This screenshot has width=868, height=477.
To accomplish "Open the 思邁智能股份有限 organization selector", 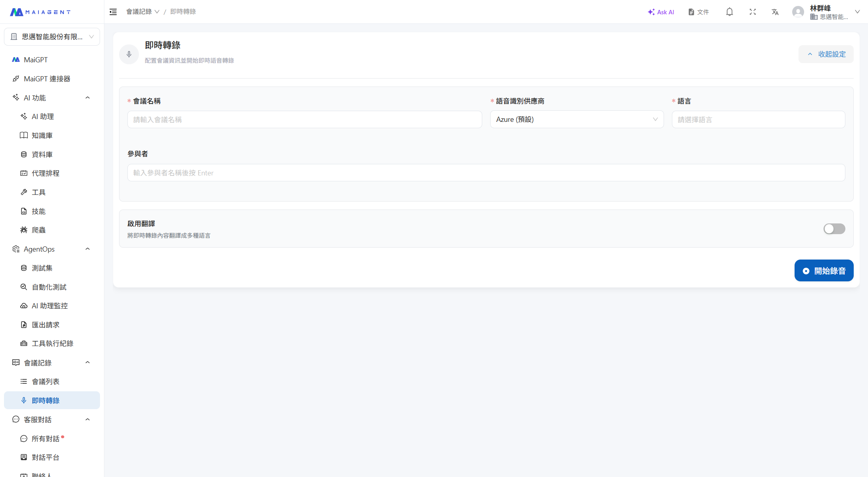I will coord(52,37).
